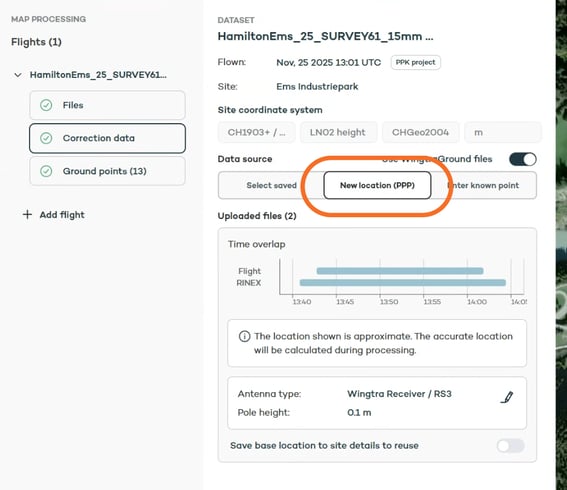
Task: Open the CH1903+ coordinate system dropdown
Action: [256, 132]
